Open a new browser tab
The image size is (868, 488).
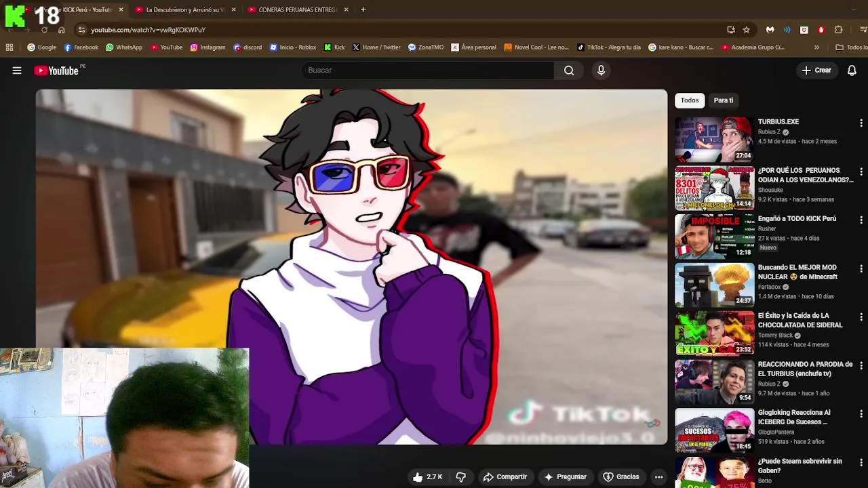(x=363, y=9)
